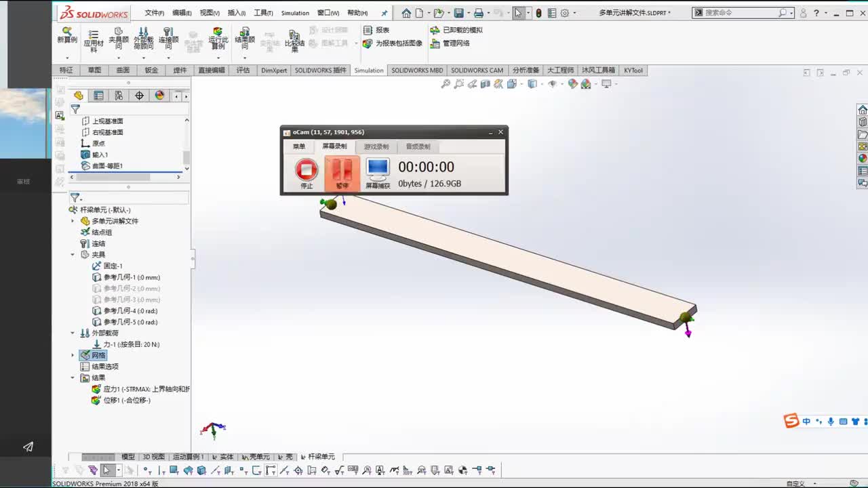The height and width of the screenshot is (488, 868).
Task: Run this study (运行此算例)
Action: (x=218, y=38)
